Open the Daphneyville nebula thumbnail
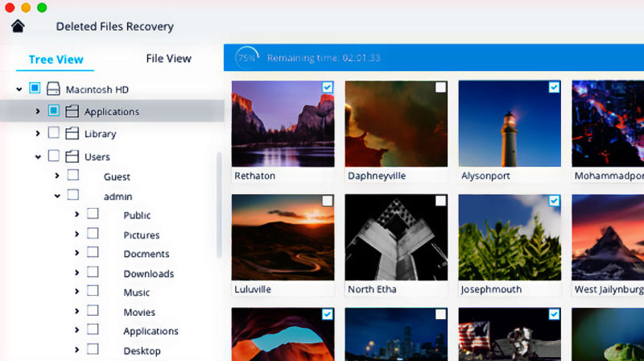Screen dimensions: 644x361 pyautogui.click(x=396, y=124)
